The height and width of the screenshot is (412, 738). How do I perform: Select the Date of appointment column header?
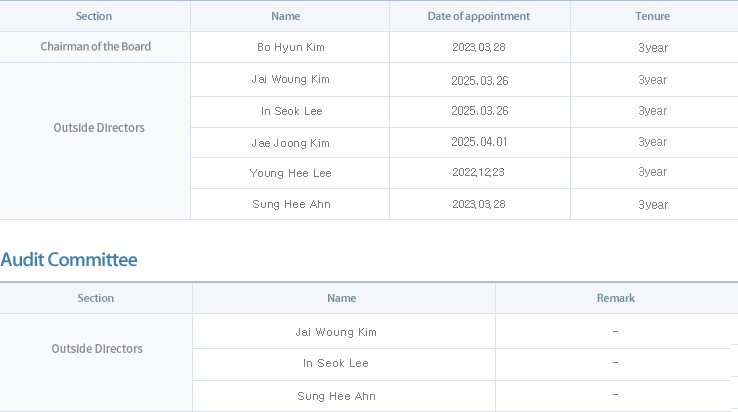point(479,16)
